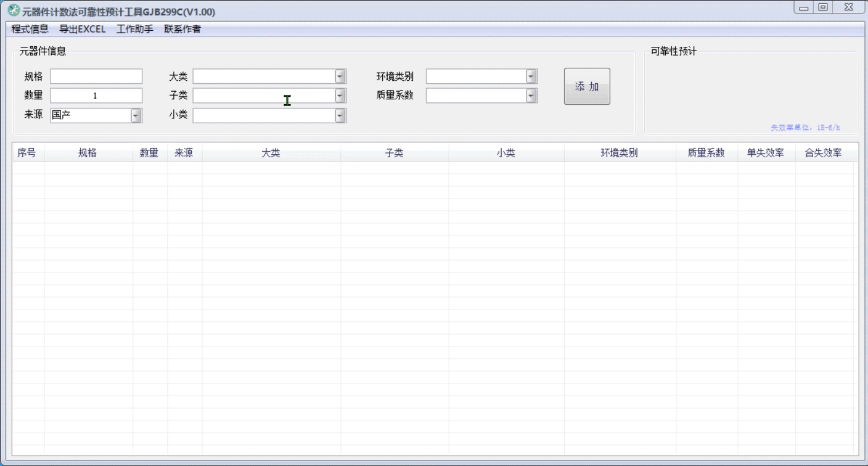Click the 序号 column header
This screenshot has width=868, height=466.
pos(27,153)
